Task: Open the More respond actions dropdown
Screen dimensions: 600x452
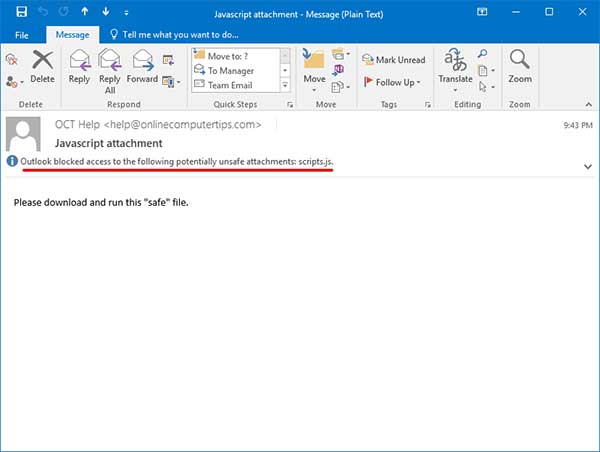Action: click(171, 82)
